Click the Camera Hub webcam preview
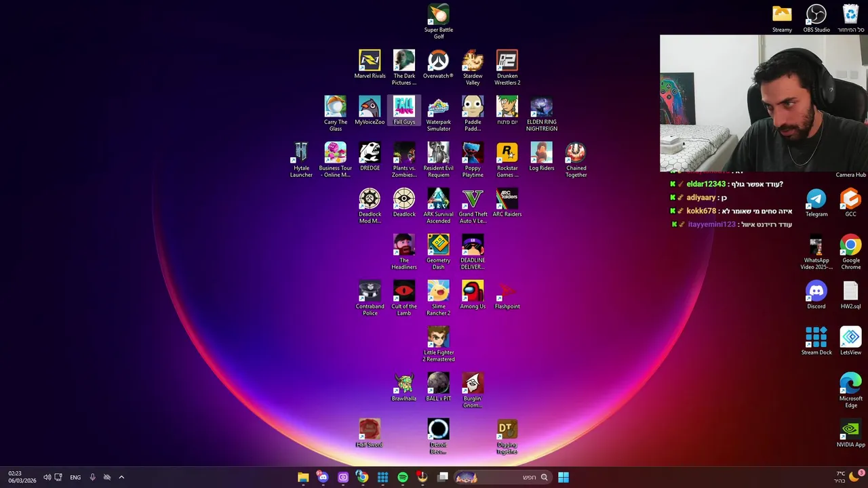Image resolution: width=868 pixels, height=488 pixels. (x=764, y=104)
